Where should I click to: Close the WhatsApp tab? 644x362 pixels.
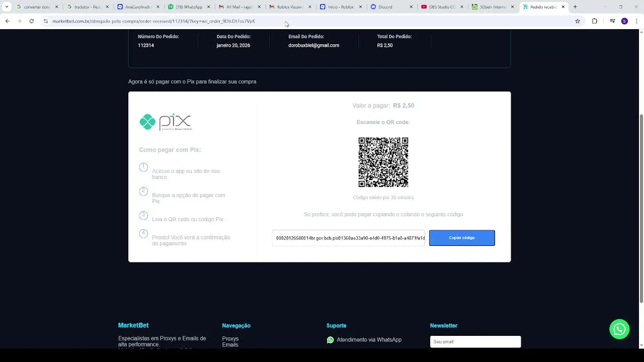pyautogui.click(x=208, y=7)
